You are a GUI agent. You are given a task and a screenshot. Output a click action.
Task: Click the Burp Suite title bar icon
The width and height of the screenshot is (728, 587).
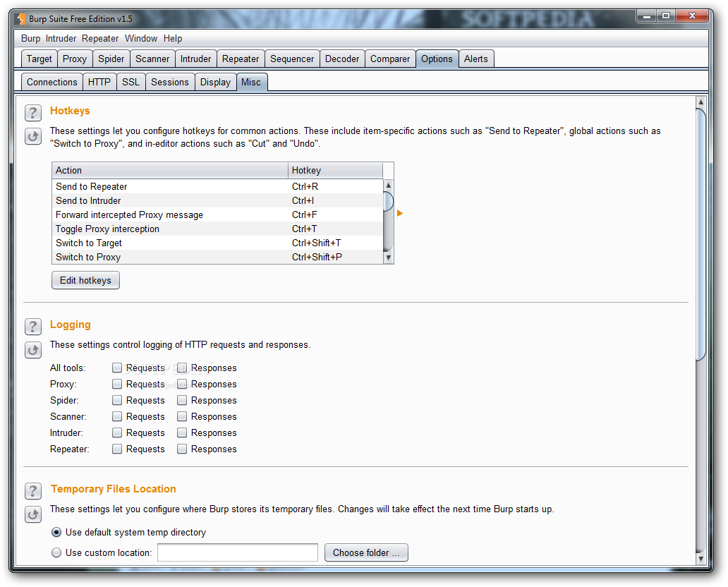[x=20, y=19]
